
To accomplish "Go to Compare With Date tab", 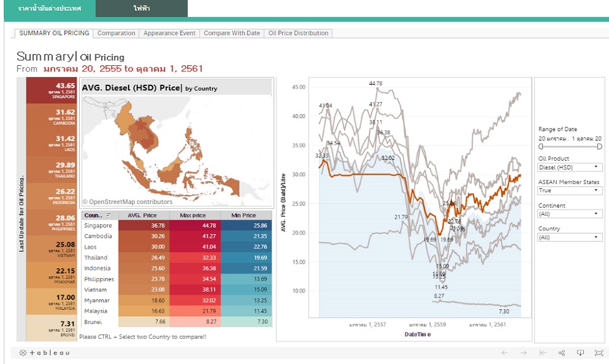I will pos(232,33).
